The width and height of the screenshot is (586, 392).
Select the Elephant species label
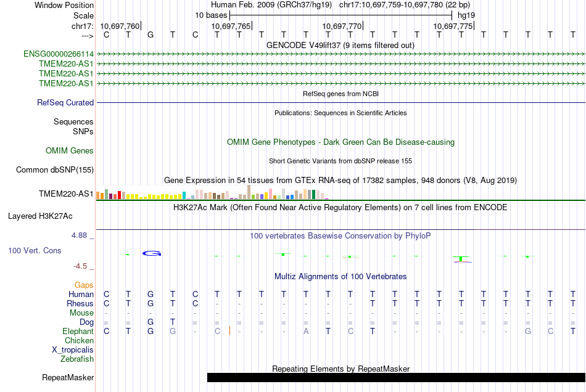[78, 332]
